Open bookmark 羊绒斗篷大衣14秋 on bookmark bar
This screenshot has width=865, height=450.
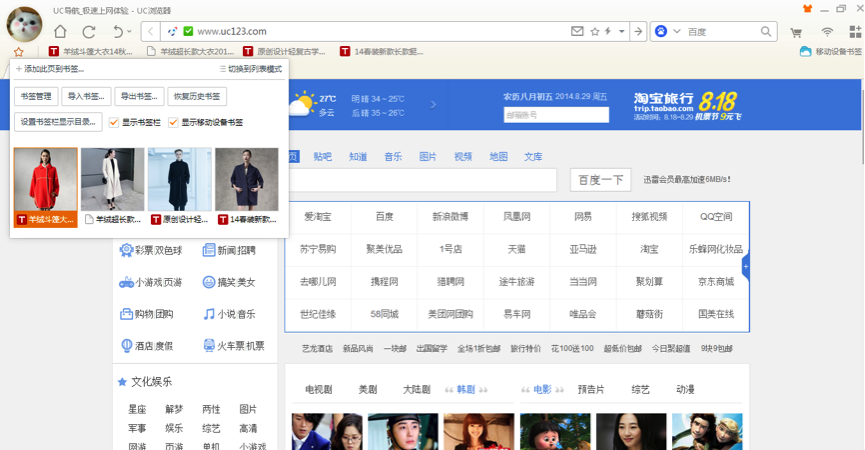pos(91,51)
